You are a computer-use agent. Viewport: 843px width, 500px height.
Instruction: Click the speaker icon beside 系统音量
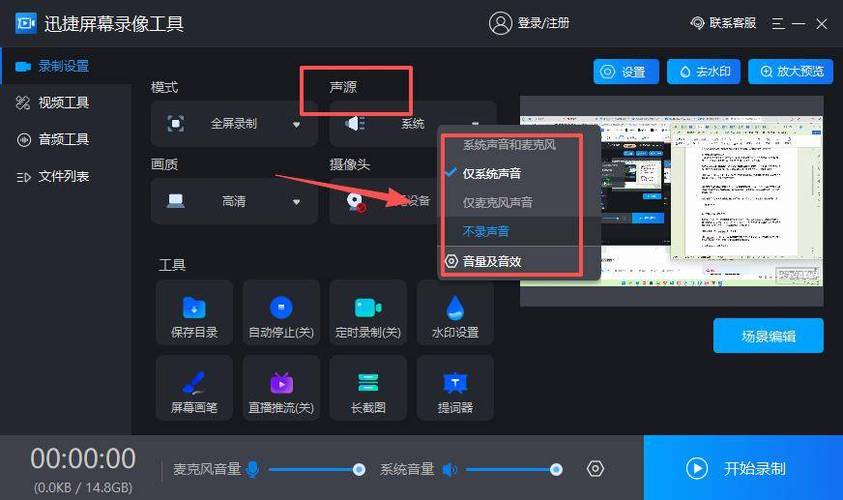(x=449, y=469)
